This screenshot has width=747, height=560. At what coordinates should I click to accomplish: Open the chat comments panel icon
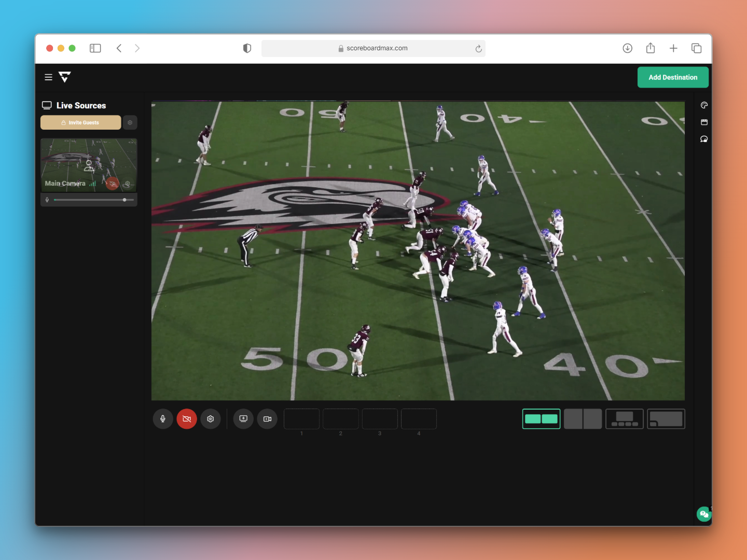[704, 139]
